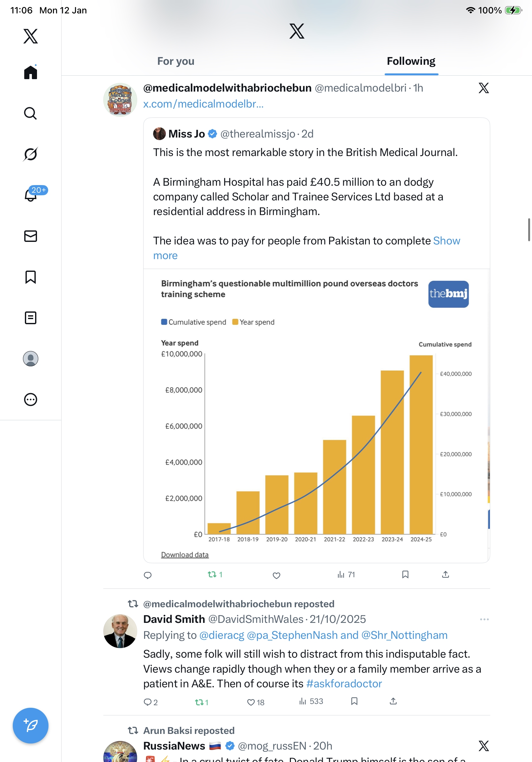Open more options on David Smith's post

click(484, 619)
